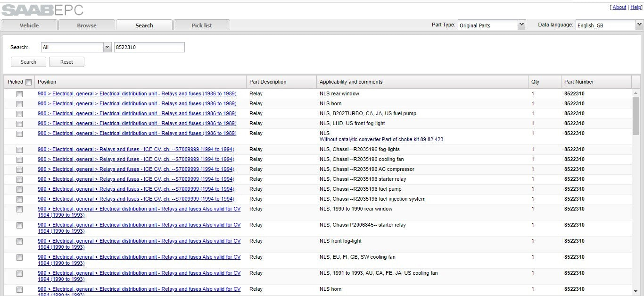The height and width of the screenshot is (296, 644).
Task: Tick checkbox for the LHD, US front fog-light row
Action: click(x=19, y=124)
